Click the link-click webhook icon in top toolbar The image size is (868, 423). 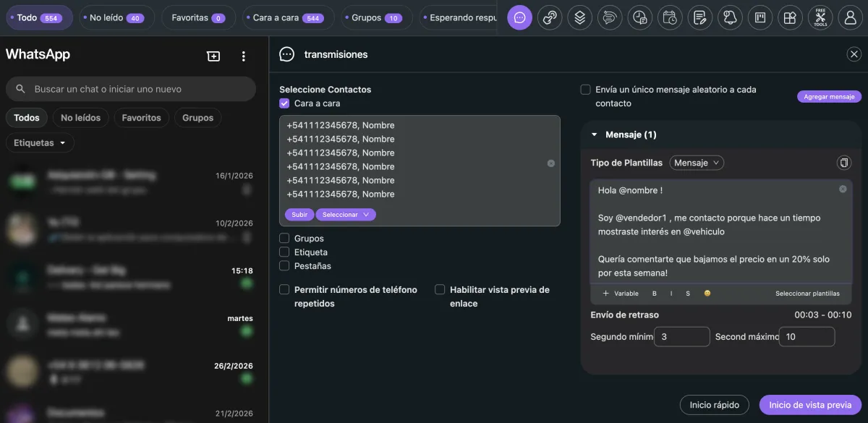coord(550,17)
